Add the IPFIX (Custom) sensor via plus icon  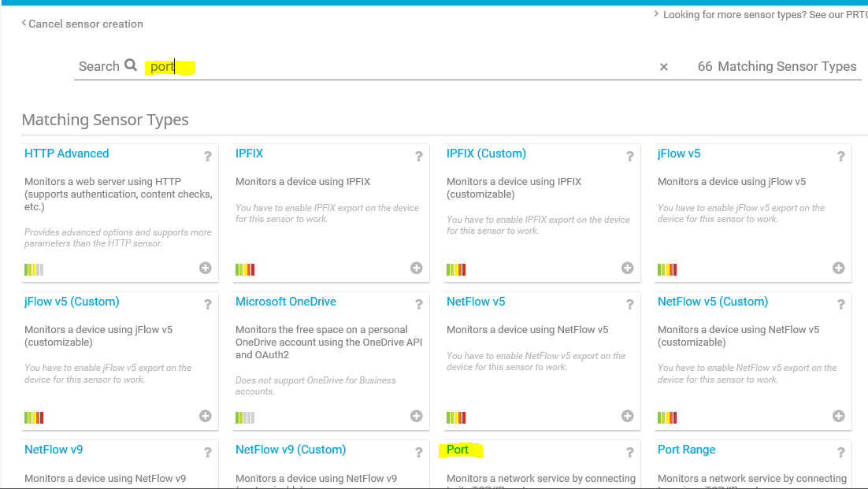point(627,268)
